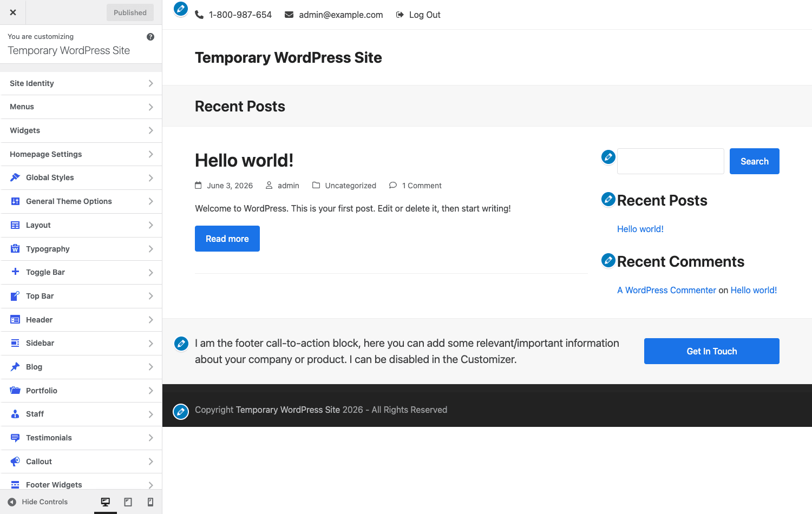Click the Global Styles paintbrush icon

(x=15, y=177)
